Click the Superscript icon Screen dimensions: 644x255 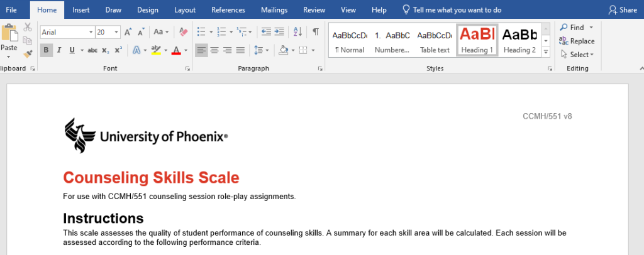118,50
